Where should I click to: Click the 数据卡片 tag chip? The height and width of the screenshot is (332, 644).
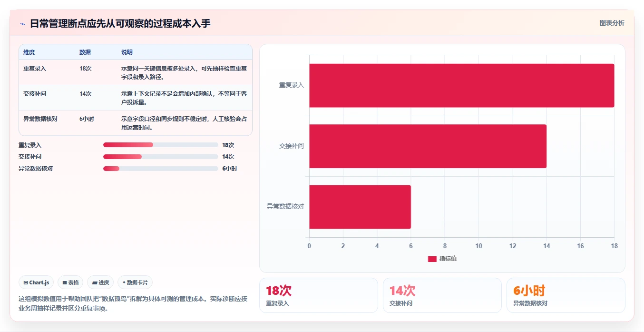click(135, 282)
